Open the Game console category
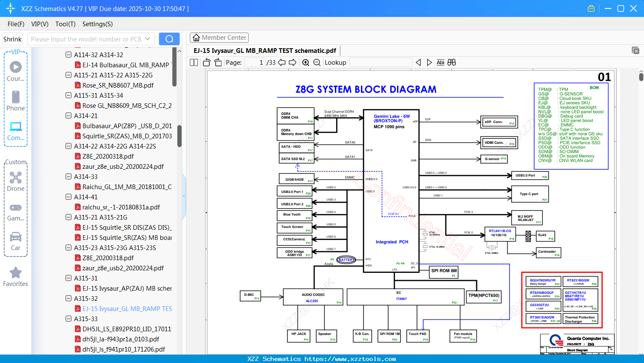Image resolution: width=644 pixels, height=363 pixels. [16, 212]
